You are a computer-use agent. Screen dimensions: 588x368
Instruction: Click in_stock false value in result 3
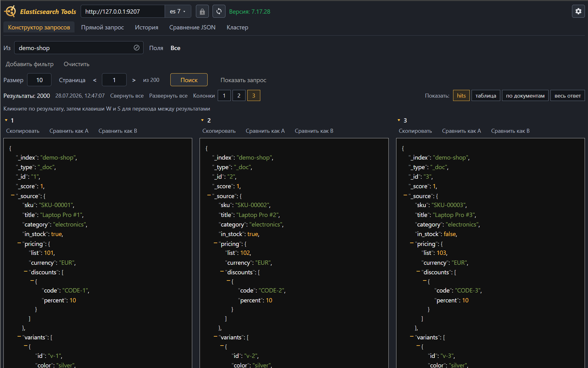tap(450, 234)
